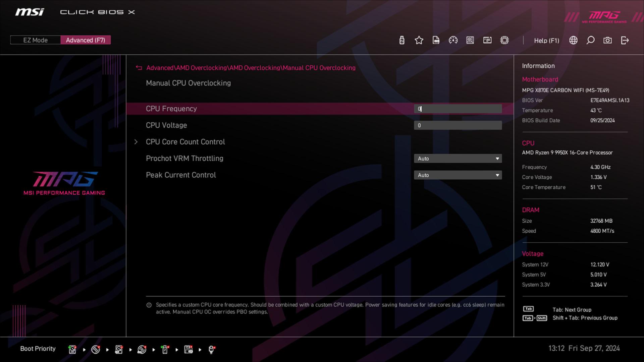This screenshot has height=362, width=644.
Task: Click the date and time display
Action: (x=584, y=348)
